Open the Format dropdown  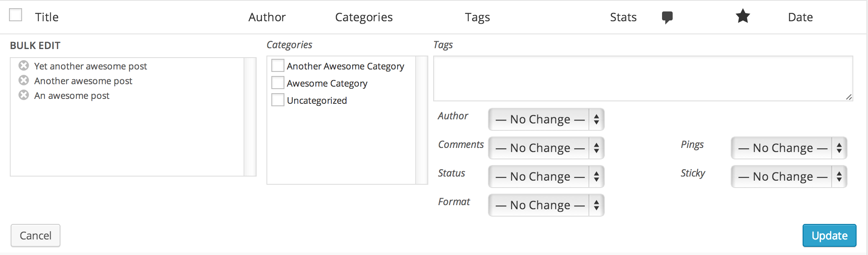pos(546,205)
